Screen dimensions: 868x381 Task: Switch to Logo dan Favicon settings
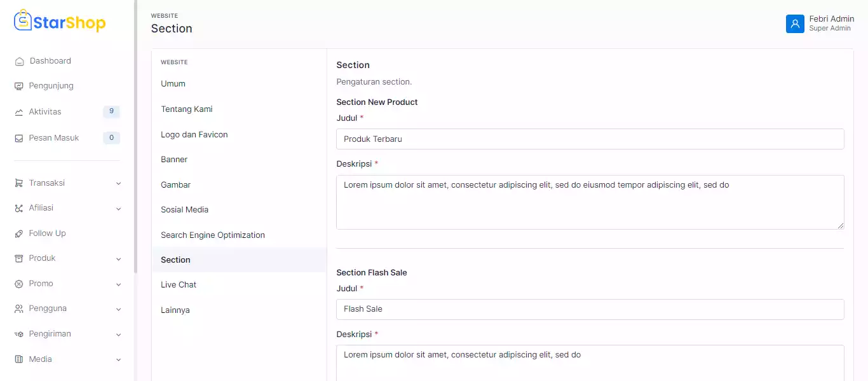(194, 135)
